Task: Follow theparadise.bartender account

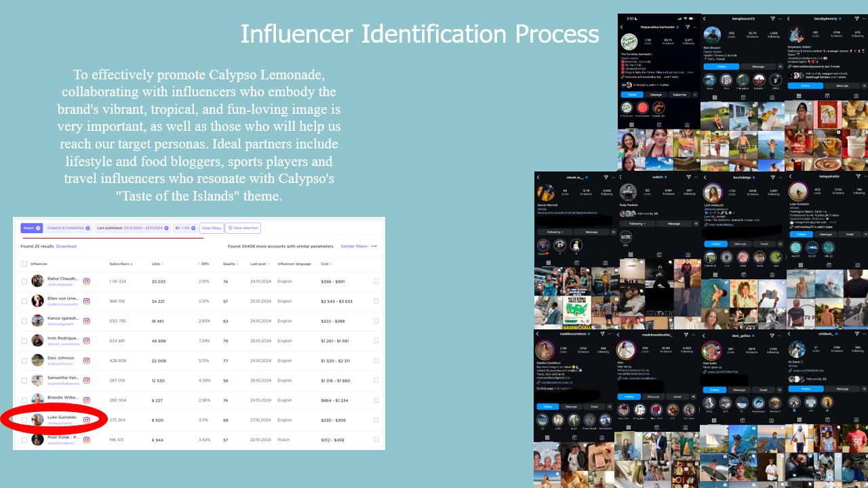Action: pos(632,95)
